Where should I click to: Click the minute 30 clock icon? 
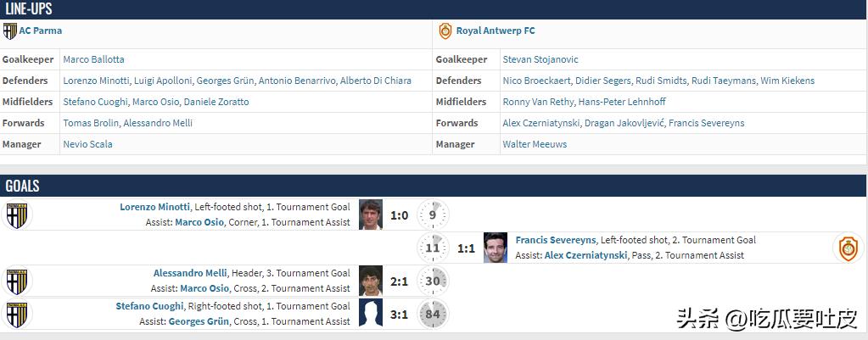433,281
